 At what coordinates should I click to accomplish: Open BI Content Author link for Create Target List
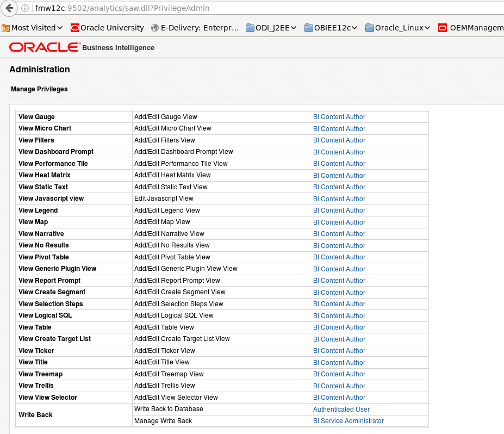point(339,339)
